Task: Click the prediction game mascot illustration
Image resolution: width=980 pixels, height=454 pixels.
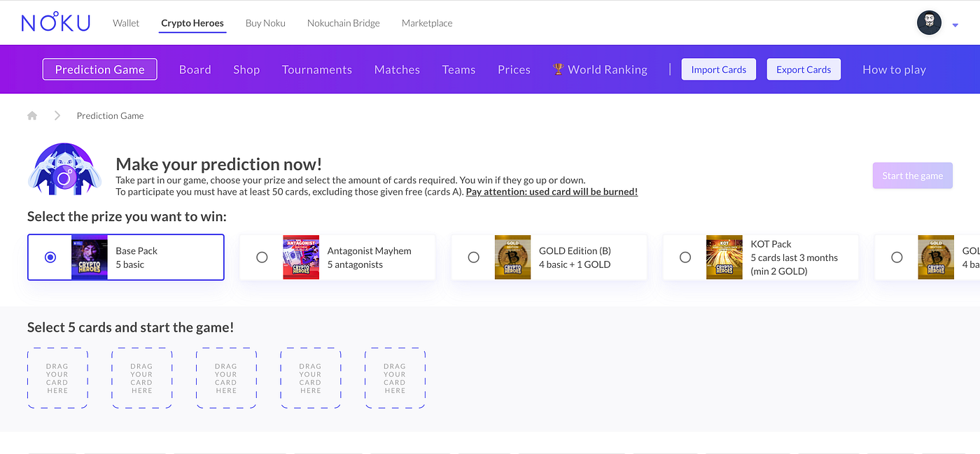Action: [x=64, y=169]
